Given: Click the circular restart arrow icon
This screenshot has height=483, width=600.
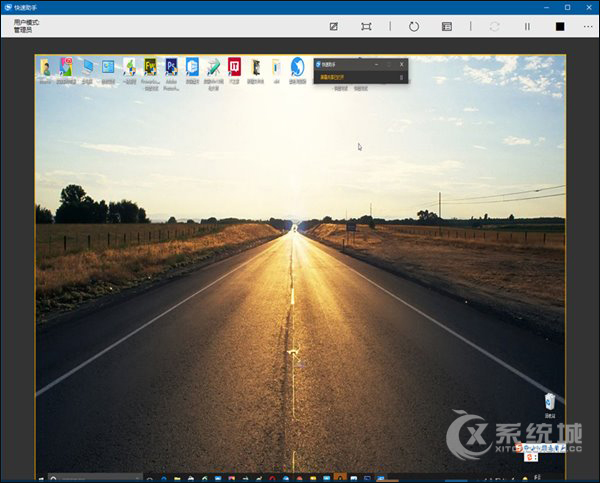Looking at the screenshot, I should (x=414, y=26).
